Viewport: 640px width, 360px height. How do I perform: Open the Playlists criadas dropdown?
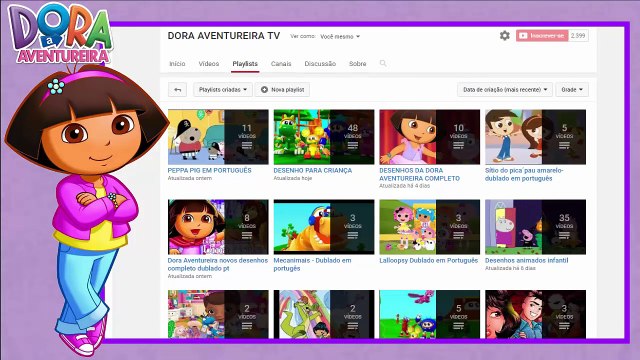pos(223,90)
